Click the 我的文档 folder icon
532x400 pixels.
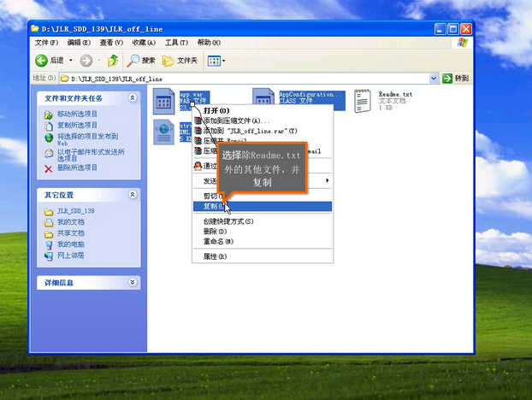coord(49,223)
